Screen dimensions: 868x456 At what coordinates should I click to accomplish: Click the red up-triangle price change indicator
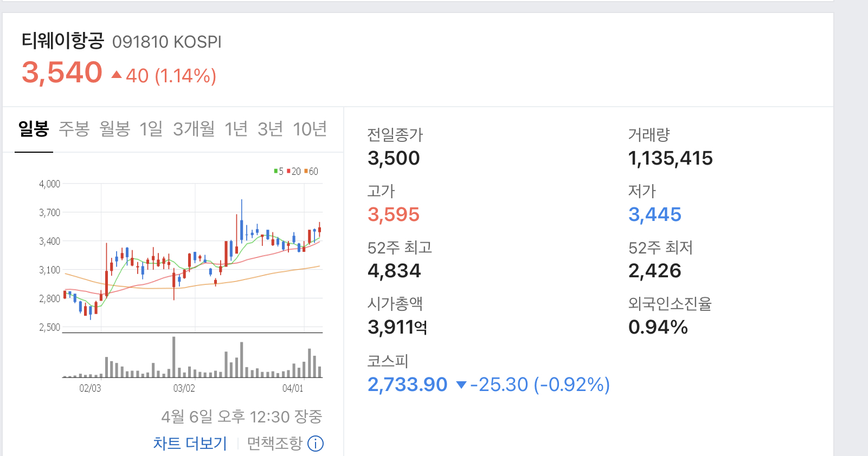pyautogui.click(x=117, y=75)
